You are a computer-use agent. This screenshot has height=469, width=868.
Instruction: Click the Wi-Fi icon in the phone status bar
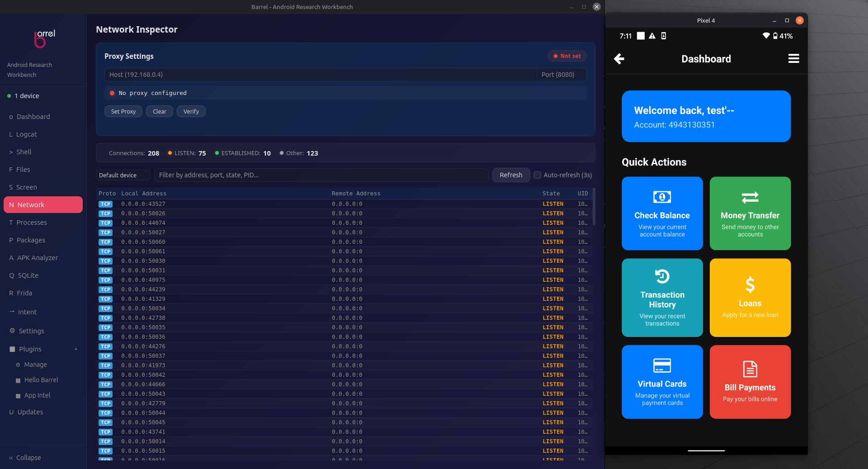(766, 36)
